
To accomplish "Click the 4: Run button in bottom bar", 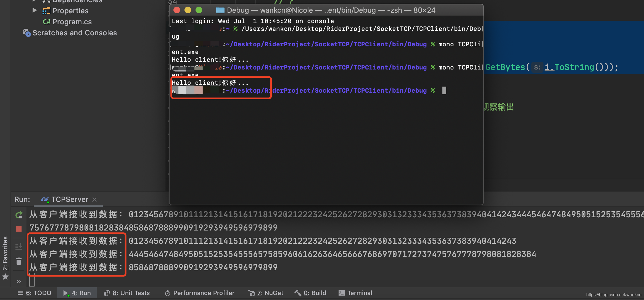I will (x=78, y=293).
